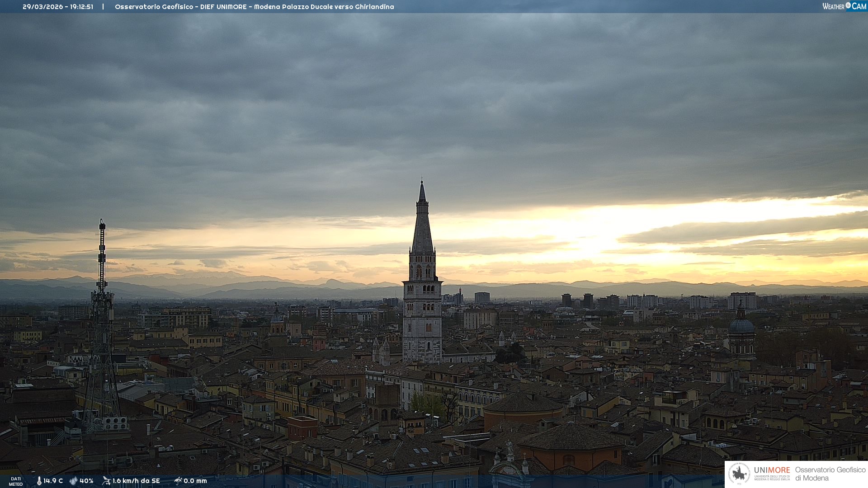
Task: Click the humidity water drops icon
Action: click(x=73, y=481)
